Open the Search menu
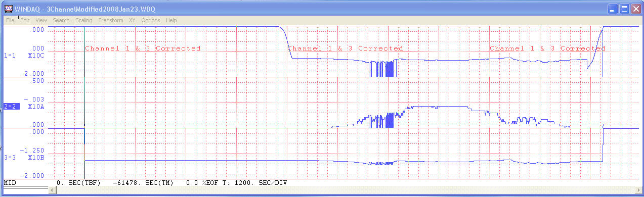 (x=61, y=20)
